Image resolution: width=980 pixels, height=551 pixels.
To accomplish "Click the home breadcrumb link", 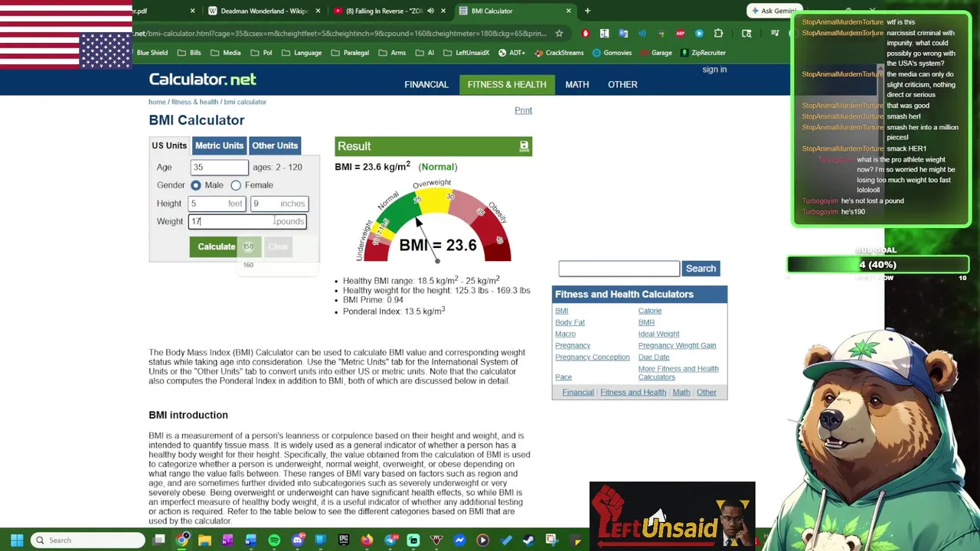I will 157,102.
